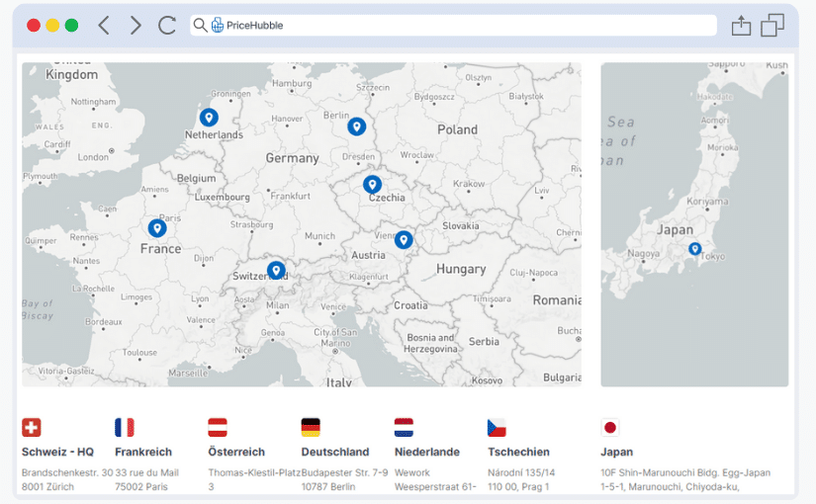Click the 10787 Berlin text
Image resolution: width=816 pixels, height=504 pixels.
tap(328, 487)
